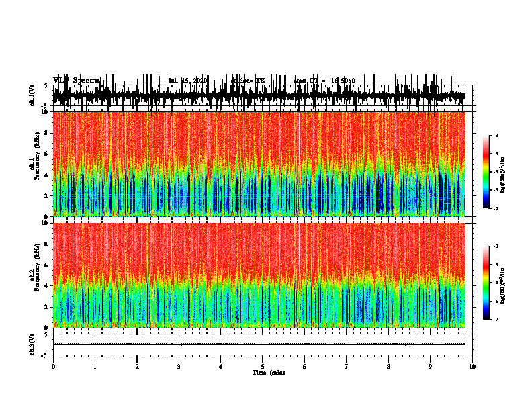This screenshot has width=532, height=411.
Task: Click the station=ITK header text
Action: (x=249, y=81)
